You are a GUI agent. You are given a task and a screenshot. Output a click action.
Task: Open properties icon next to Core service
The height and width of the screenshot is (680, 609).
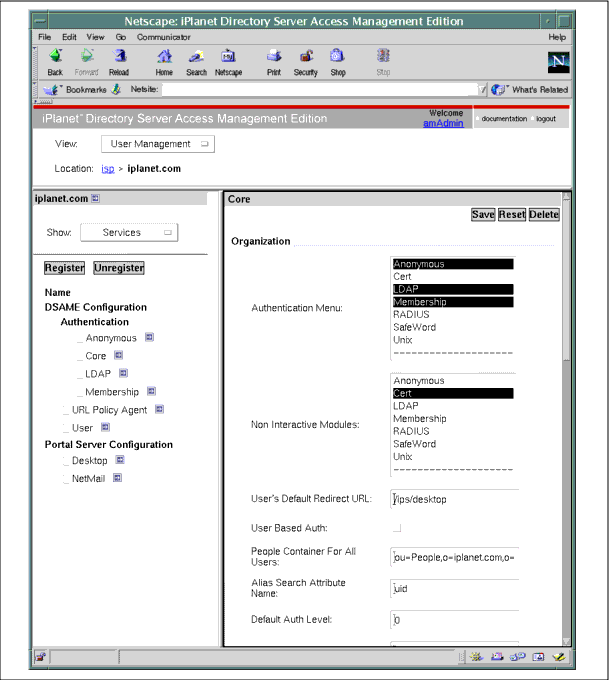(118, 355)
